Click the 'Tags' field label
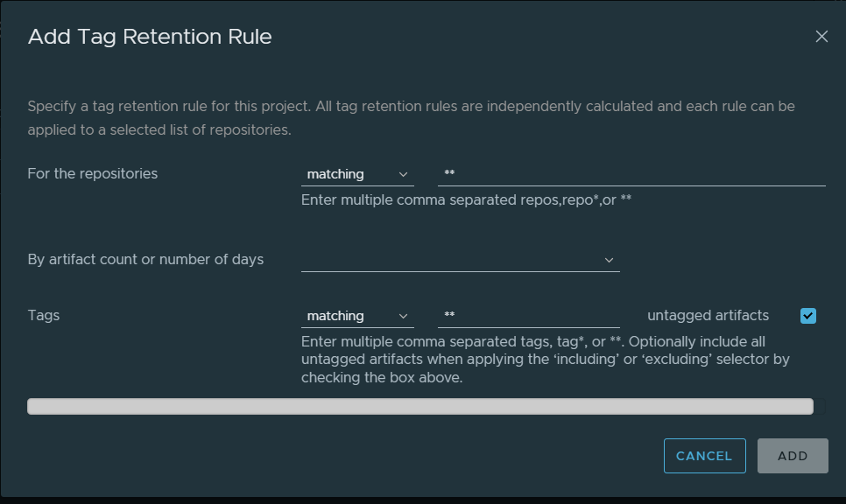 point(44,315)
